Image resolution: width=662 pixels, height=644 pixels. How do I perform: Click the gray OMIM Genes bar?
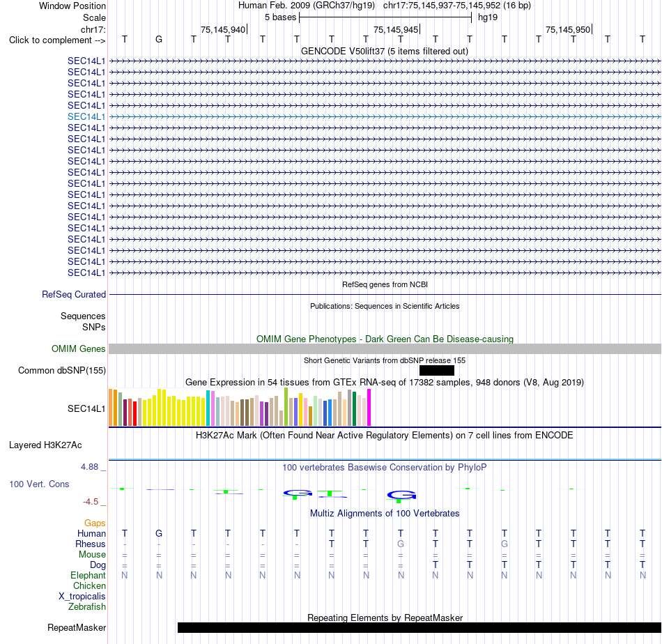click(x=385, y=348)
